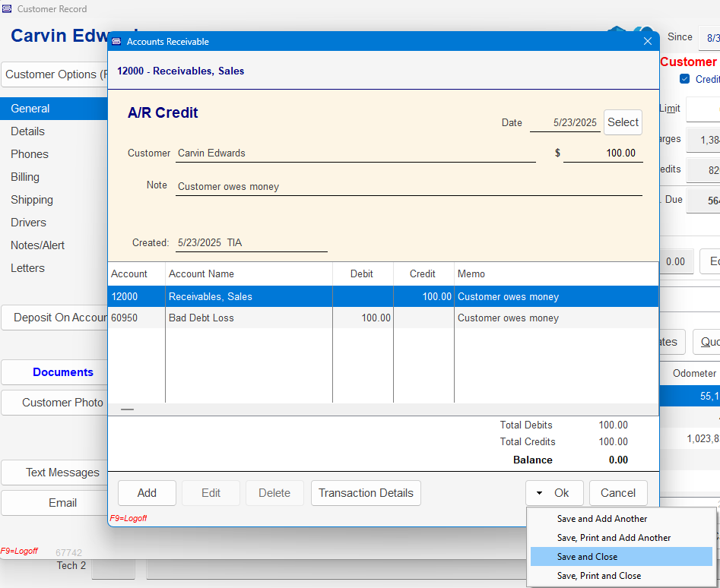Image resolution: width=720 pixels, height=588 pixels.
Task: Click the Note field
Action: point(409,187)
